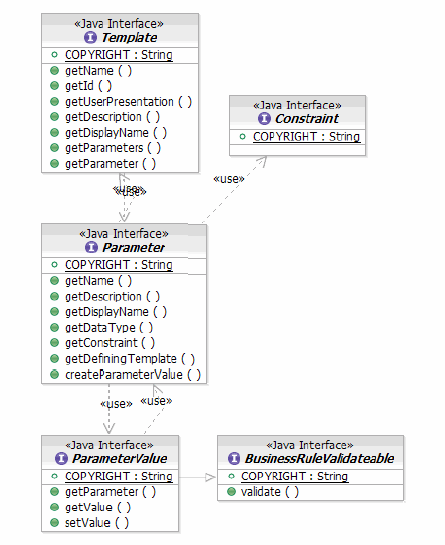Select createParameterValue ( ) operation
Image resolution: width=445 pixels, height=545 pixels.
(x=133, y=375)
